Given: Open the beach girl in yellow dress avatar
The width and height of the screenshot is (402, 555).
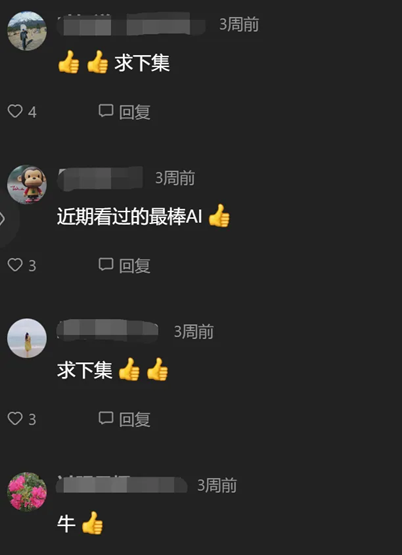Looking at the screenshot, I should 27,338.
